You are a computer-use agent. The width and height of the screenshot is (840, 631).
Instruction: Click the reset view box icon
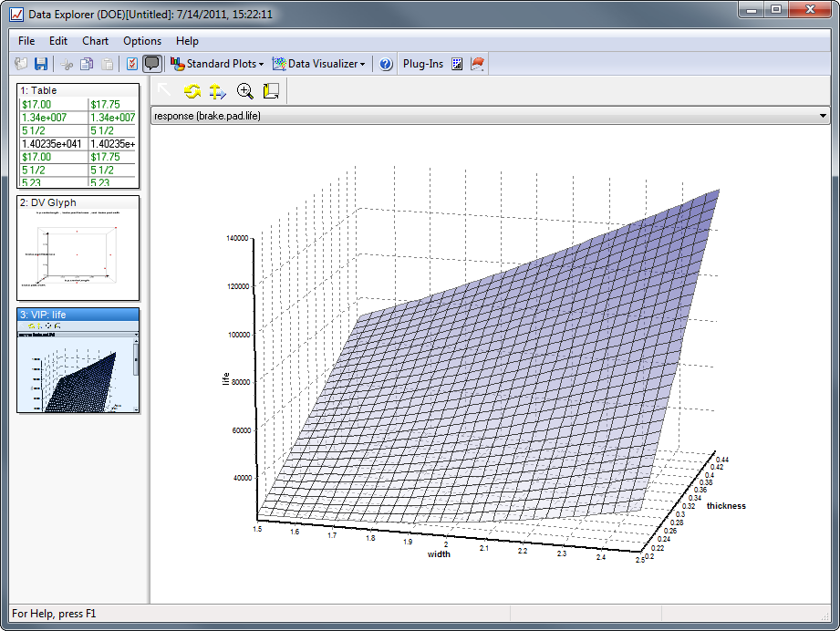click(x=271, y=90)
